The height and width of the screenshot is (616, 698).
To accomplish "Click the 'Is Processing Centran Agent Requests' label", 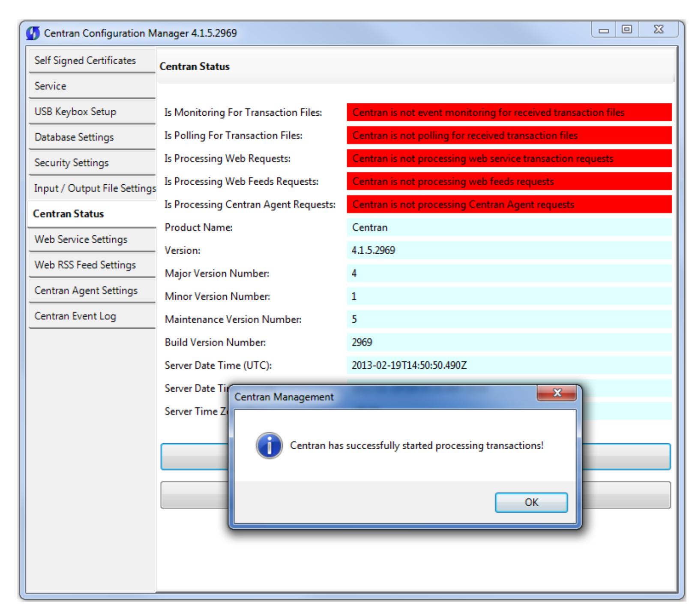I will coord(250,204).
